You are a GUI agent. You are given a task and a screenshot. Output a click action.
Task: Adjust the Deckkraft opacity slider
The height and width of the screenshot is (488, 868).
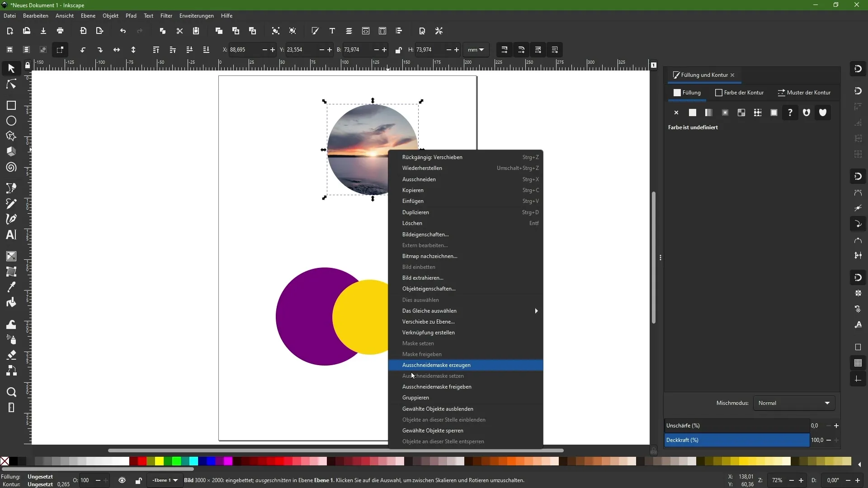[737, 440]
